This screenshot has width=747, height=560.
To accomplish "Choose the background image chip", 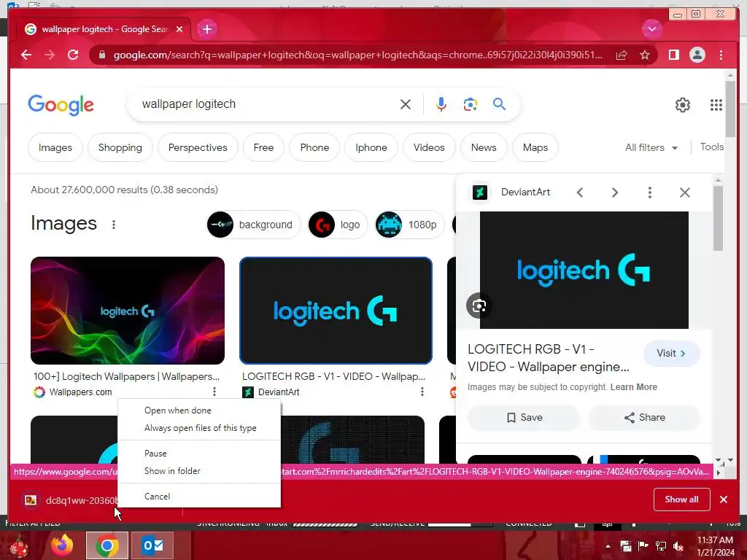I will 253,225.
